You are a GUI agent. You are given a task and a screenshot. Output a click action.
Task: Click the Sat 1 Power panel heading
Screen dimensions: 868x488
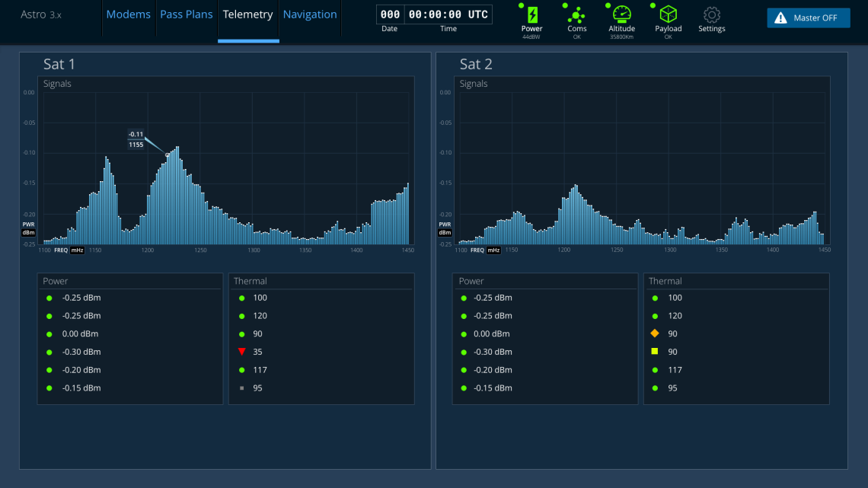point(56,281)
